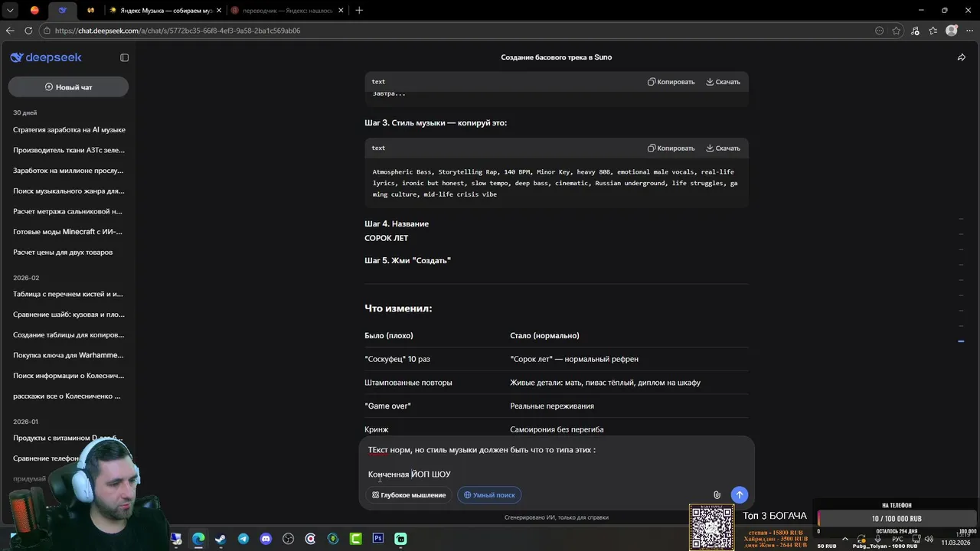Send the message with the blue arrow button
Screen dimensions: 980x551
[x=739, y=495]
